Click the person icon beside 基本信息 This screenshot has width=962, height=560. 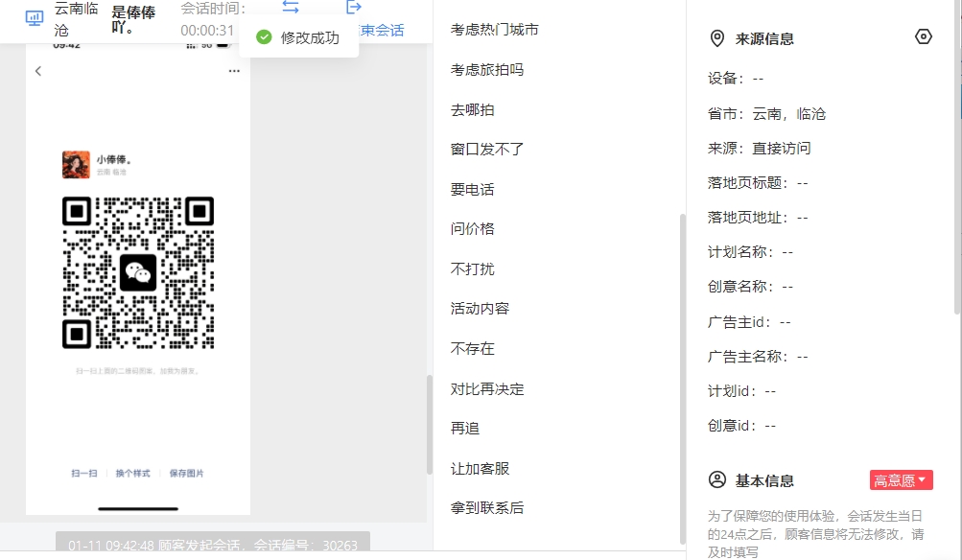click(716, 479)
